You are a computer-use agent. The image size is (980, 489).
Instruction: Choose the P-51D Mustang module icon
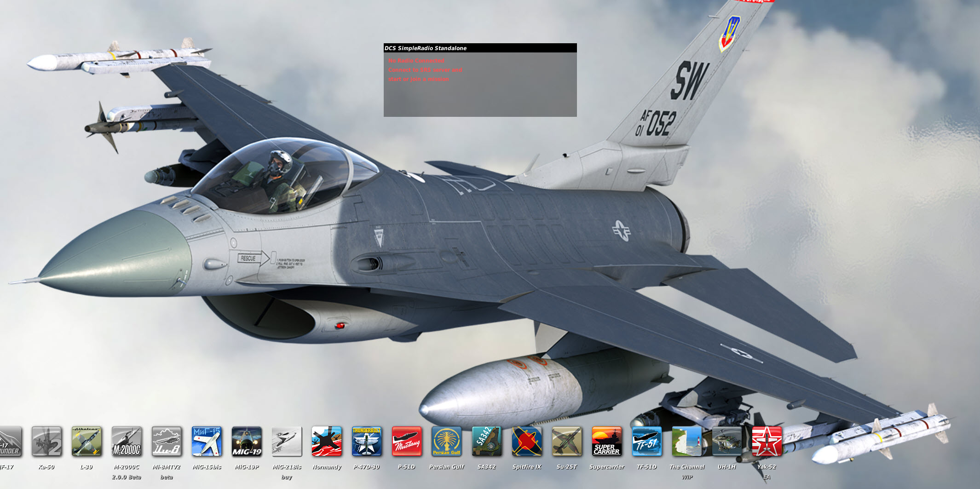coord(407,442)
